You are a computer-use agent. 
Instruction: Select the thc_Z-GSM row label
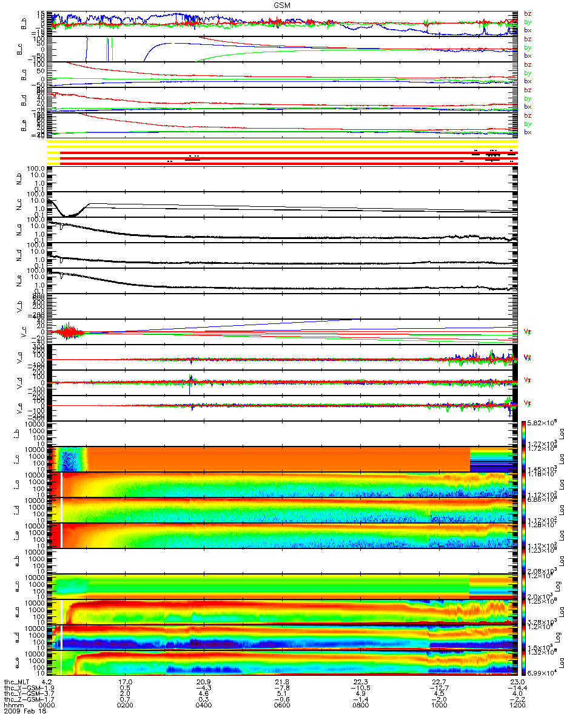point(22,700)
